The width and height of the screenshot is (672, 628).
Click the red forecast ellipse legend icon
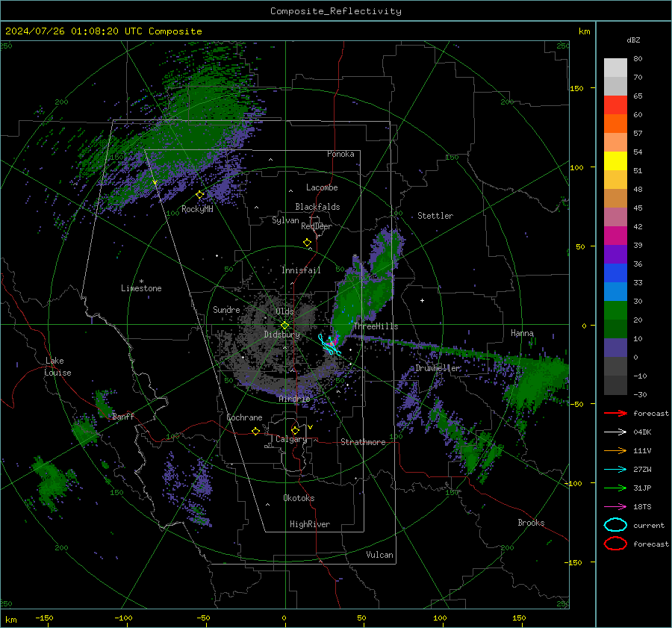(615, 544)
